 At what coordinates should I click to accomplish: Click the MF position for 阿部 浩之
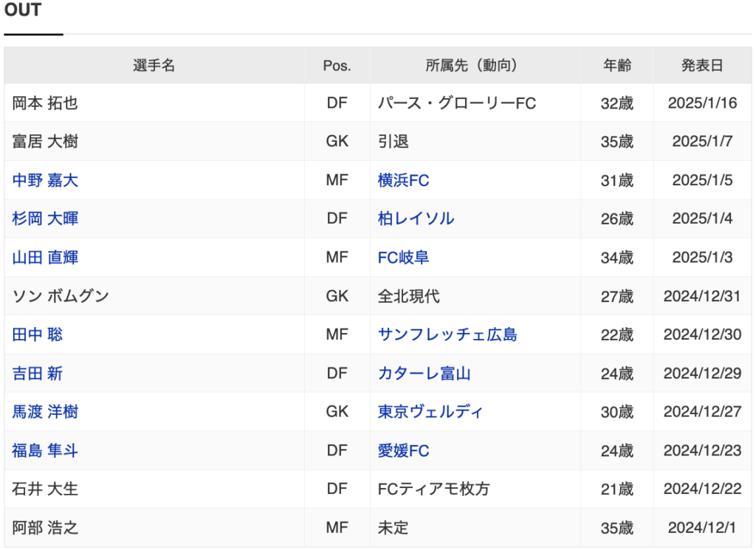[x=337, y=528]
